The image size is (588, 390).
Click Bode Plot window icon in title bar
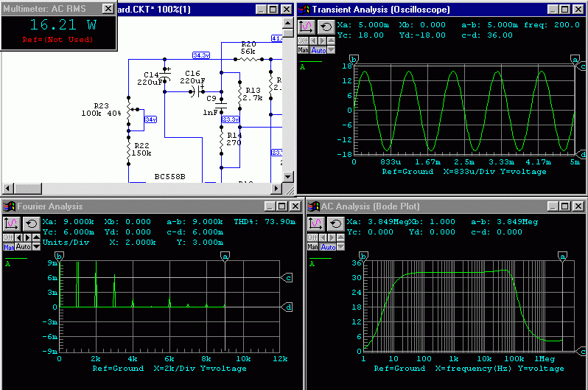point(313,206)
